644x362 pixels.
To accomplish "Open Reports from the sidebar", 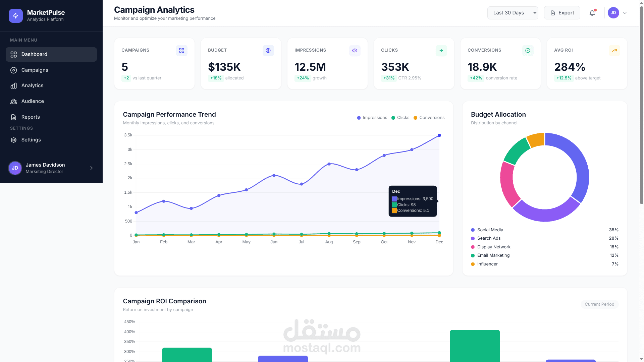I will [51, 117].
